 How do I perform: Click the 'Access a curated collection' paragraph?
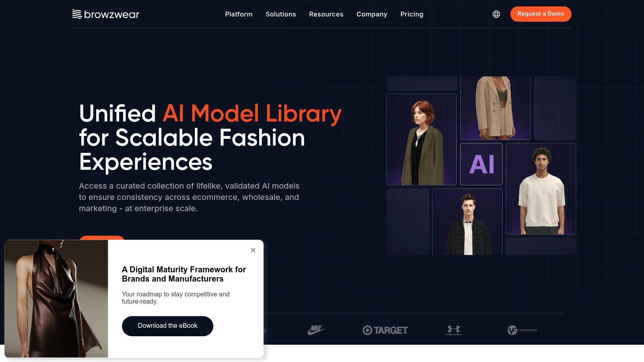(x=189, y=197)
